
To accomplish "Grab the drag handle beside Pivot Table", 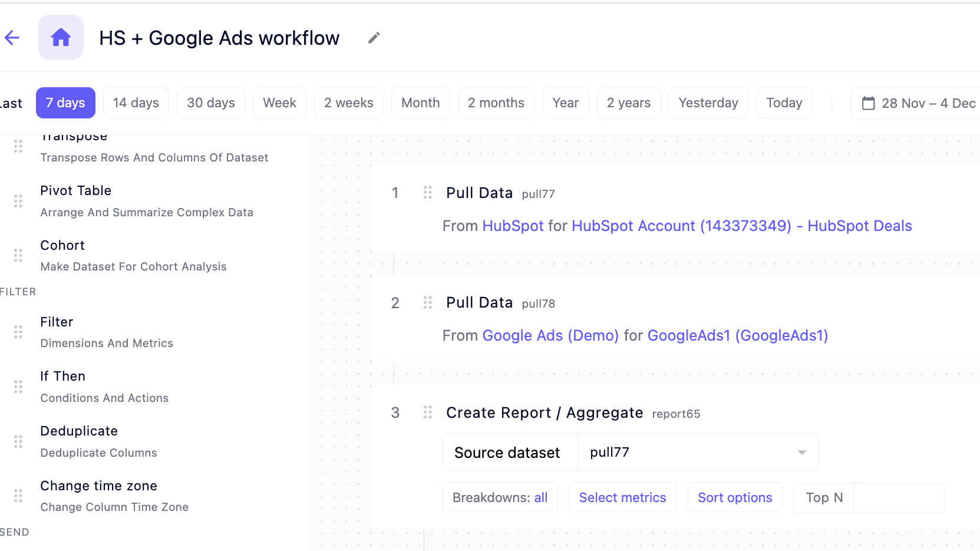I will point(18,201).
